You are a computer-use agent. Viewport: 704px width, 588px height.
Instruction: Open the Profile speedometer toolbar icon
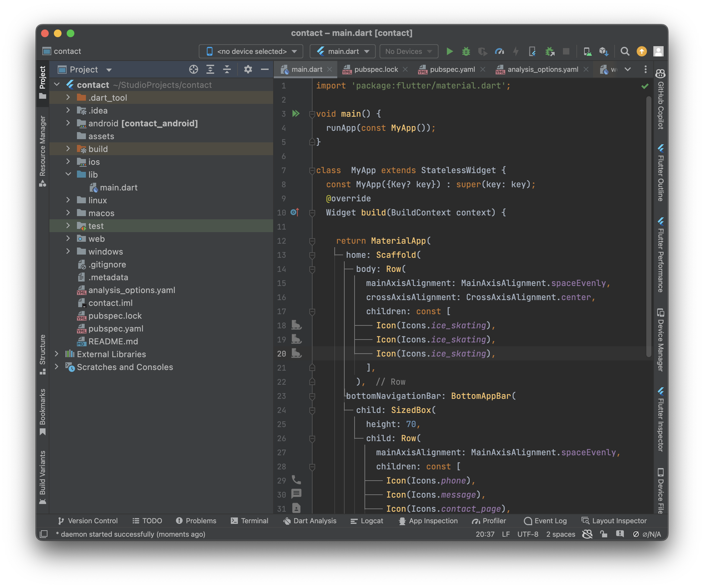499,51
